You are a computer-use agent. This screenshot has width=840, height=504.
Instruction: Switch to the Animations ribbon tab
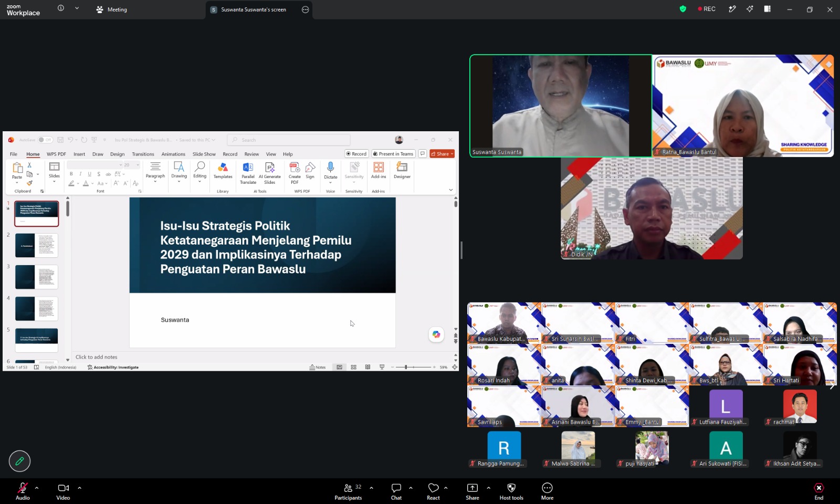pos(173,154)
